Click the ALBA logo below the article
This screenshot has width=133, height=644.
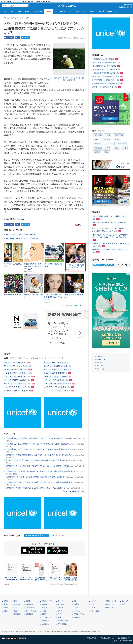(x=79, y=225)
